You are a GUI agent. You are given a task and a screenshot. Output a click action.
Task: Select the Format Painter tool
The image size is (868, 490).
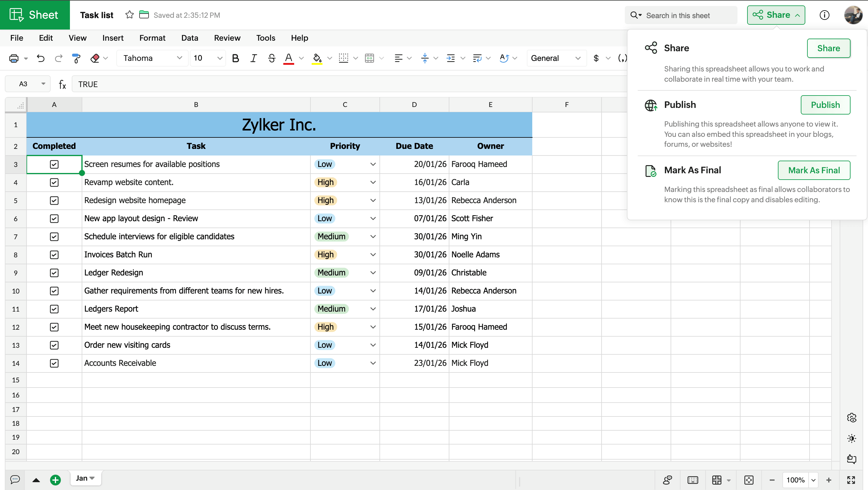coord(76,58)
